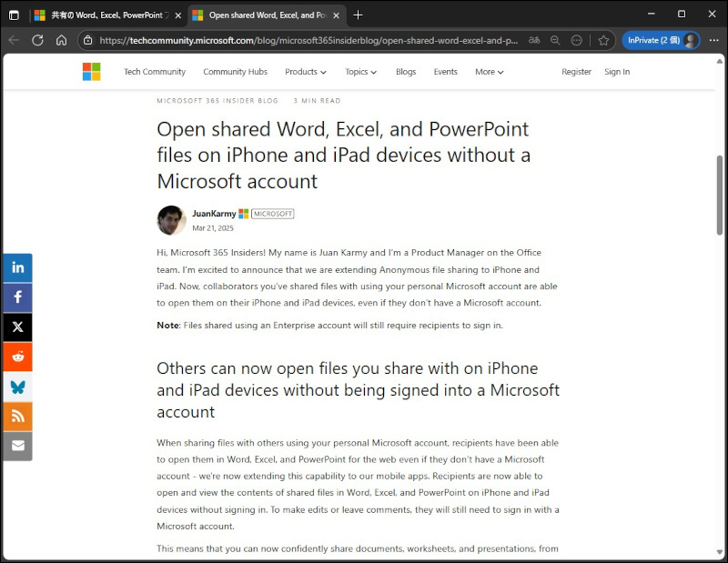Expand the Topics dropdown

point(360,72)
